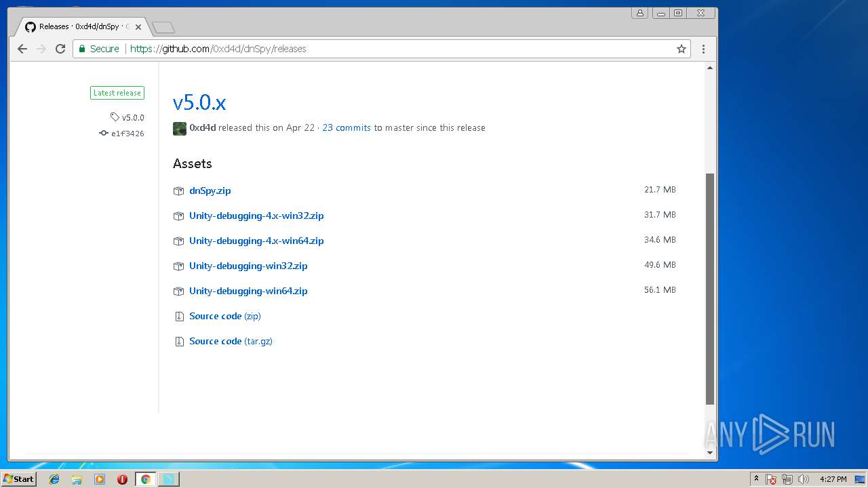Open the Action Center flag icon
The image size is (868, 488).
(771, 479)
